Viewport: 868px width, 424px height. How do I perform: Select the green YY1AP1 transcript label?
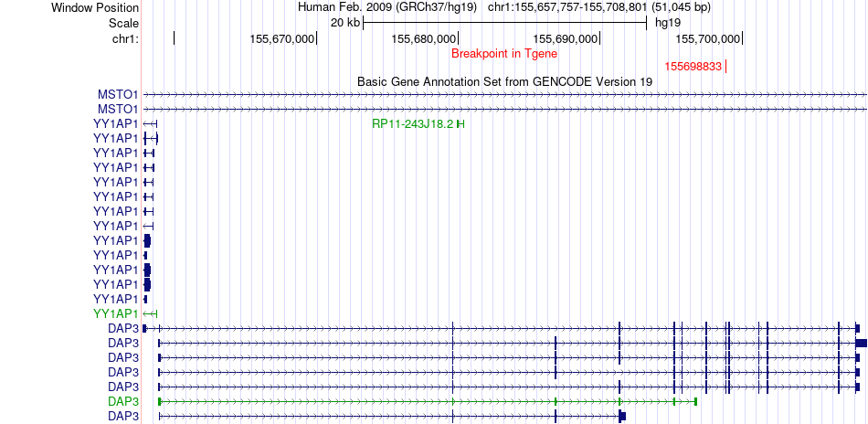point(116,313)
